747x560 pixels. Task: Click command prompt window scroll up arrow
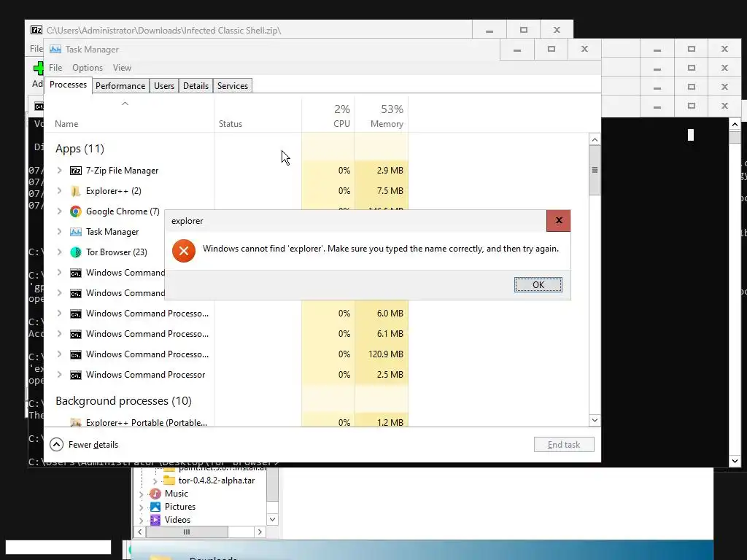[x=735, y=124]
